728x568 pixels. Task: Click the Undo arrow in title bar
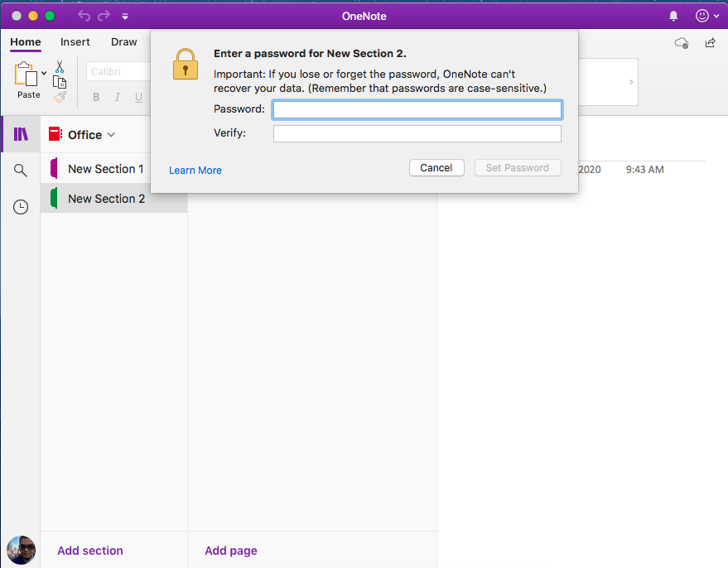[84, 16]
